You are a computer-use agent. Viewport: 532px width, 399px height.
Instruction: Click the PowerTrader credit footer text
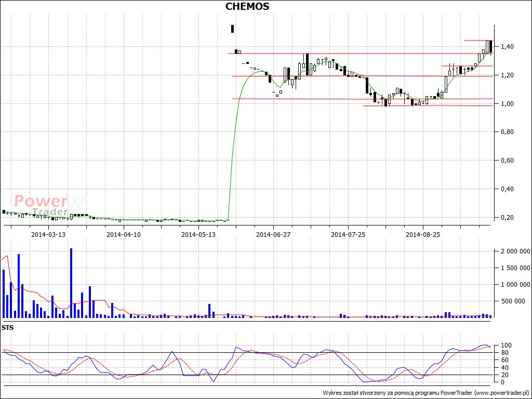click(x=425, y=393)
